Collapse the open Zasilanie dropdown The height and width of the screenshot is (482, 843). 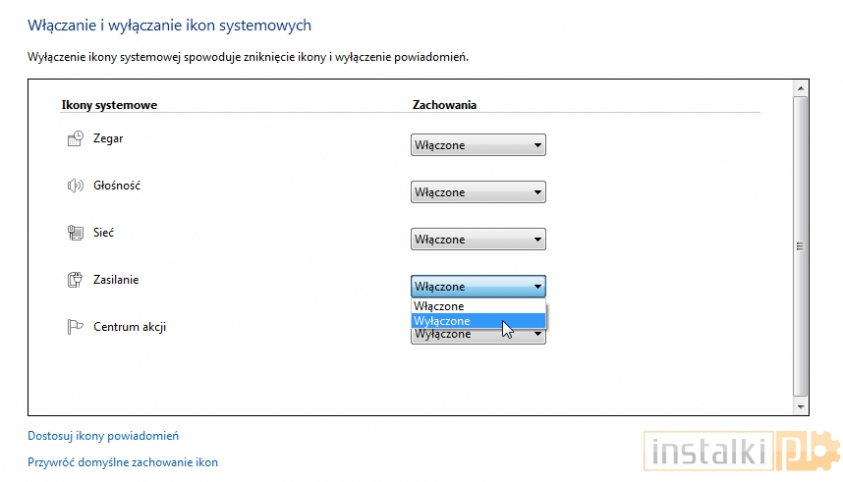tap(478, 287)
